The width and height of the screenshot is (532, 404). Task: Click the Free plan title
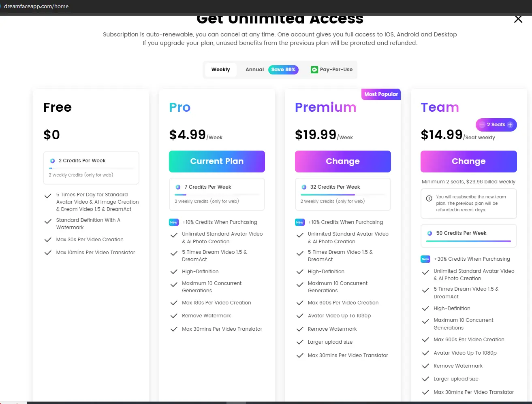click(x=58, y=107)
